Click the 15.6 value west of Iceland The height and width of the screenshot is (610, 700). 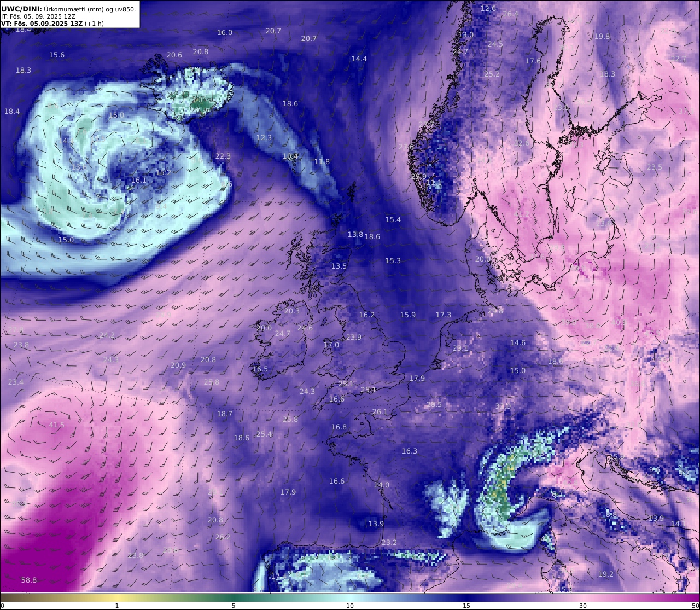(x=57, y=55)
